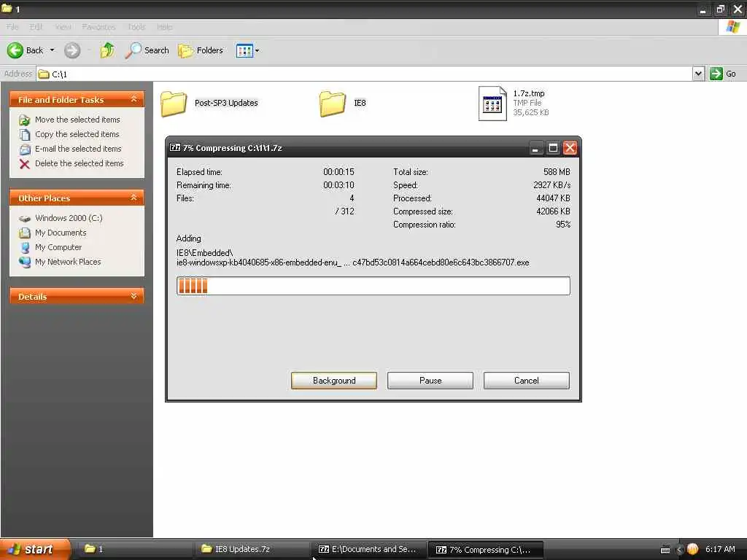Screen dimensions: 747x560
Task: Click the 6:17 AM clock
Action: coord(720,549)
